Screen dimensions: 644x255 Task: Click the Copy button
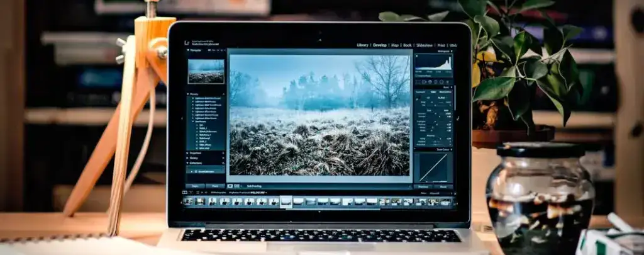(x=195, y=186)
